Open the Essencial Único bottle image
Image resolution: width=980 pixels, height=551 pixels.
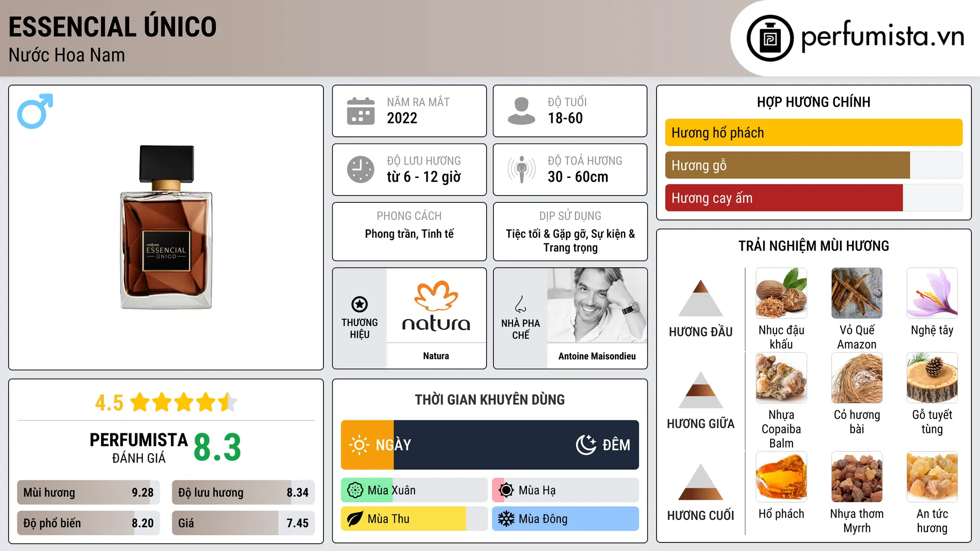(166, 227)
